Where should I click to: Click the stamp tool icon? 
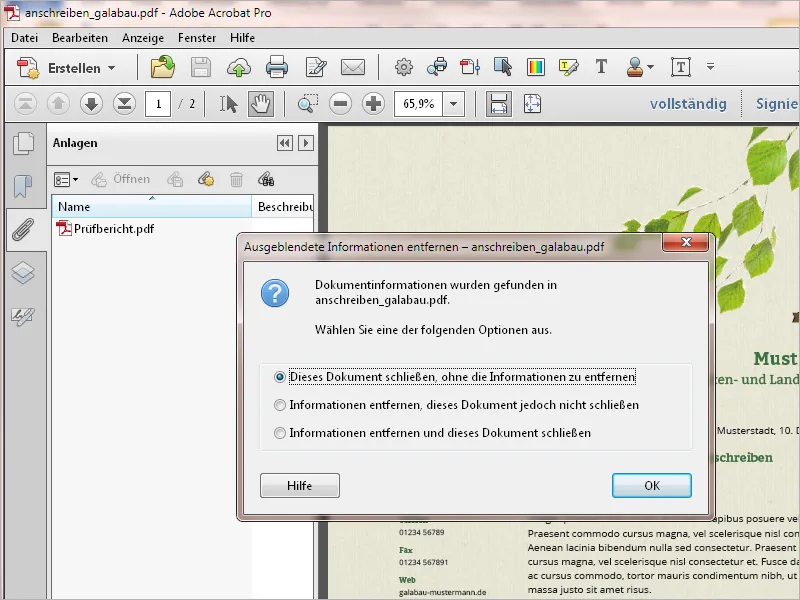[x=635, y=67]
